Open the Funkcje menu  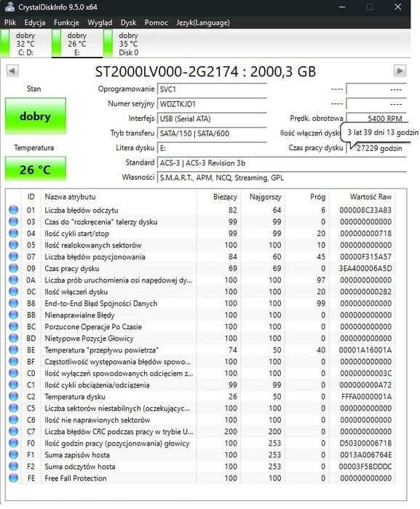coord(66,23)
